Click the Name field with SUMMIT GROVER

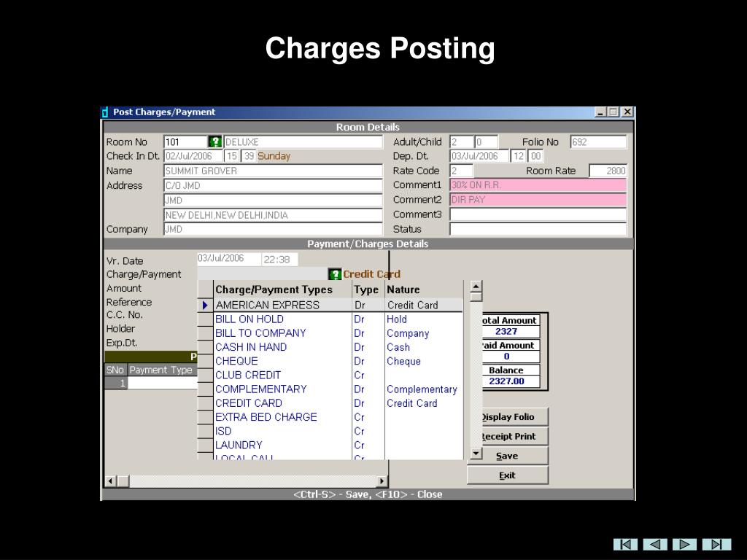[273, 171]
